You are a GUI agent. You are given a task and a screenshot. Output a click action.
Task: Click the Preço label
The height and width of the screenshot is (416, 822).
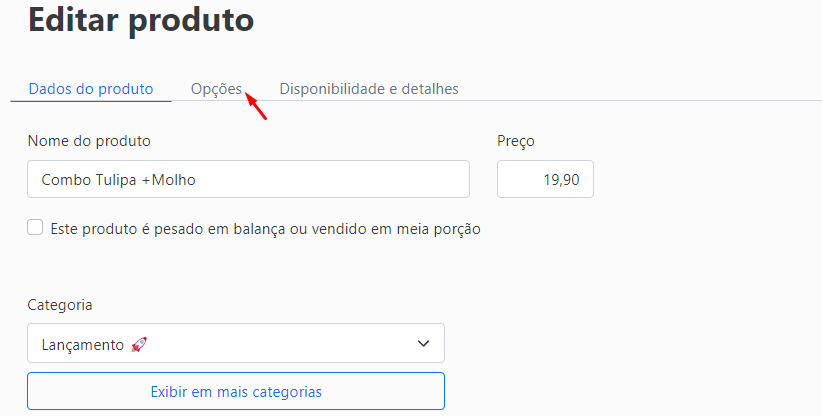(x=516, y=141)
